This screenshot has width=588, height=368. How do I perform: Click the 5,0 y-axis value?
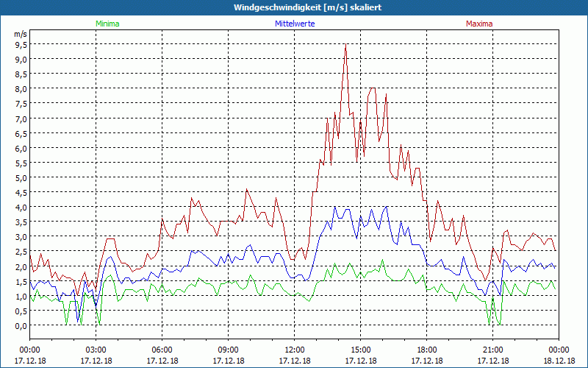21,178
